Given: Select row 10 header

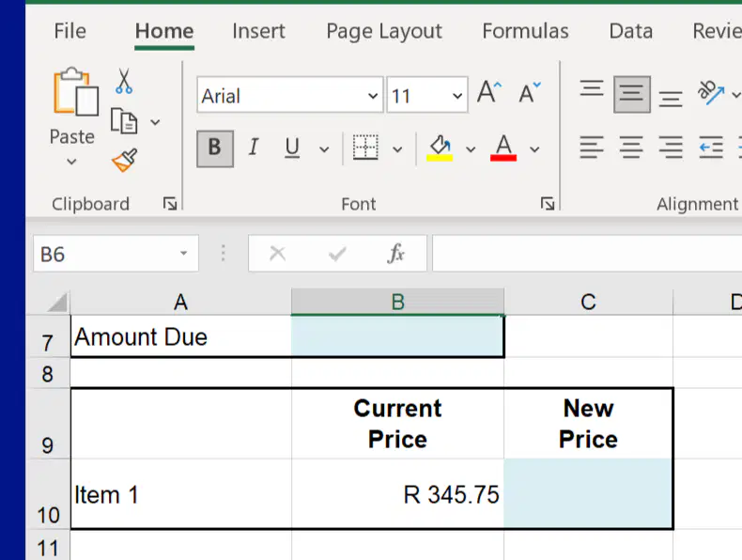Looking at the screenshot, I should pos(47,493).
